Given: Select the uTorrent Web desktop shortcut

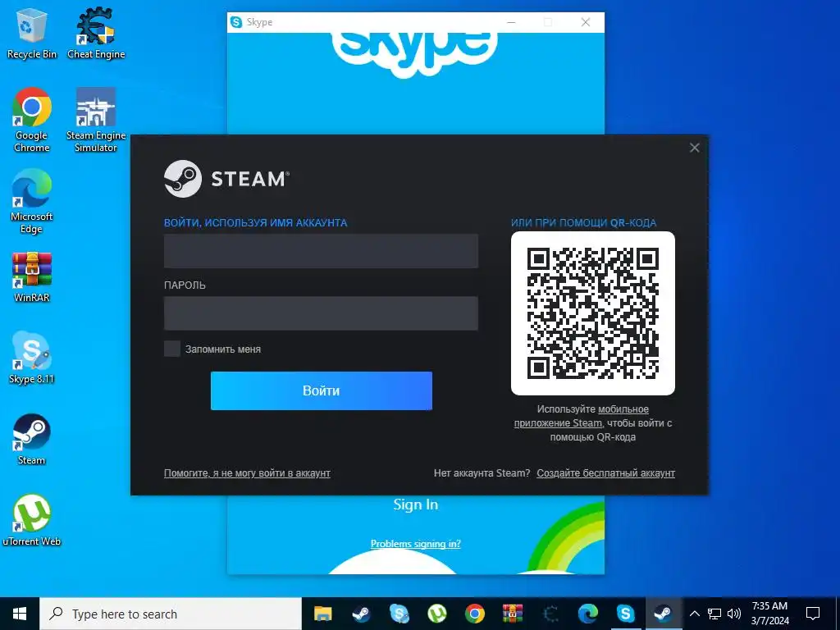Looking at the screenshot, I should (x=32, y=520).
